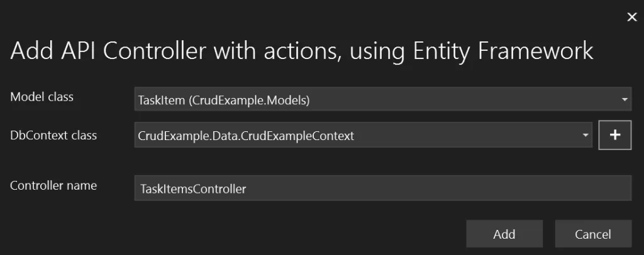Click the Model class label

tap(42, 97)
